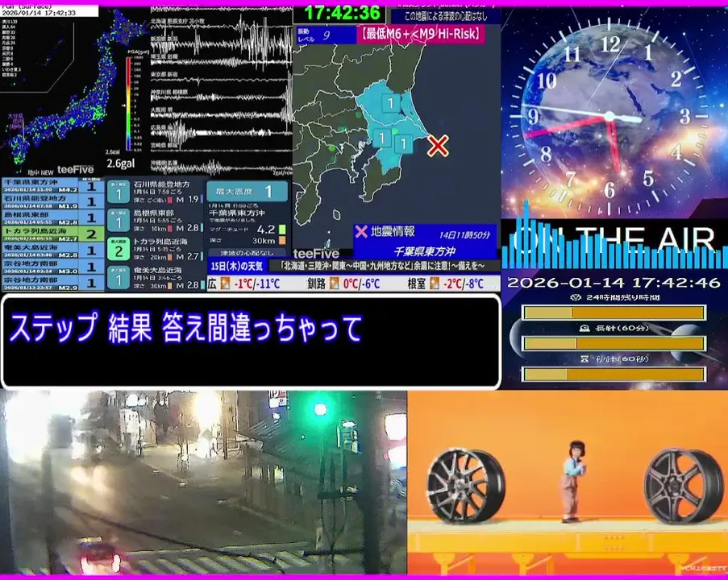Image resolution: width=728 pixels, height=580 pixels.
Task: Click the 地震情報 14日11時50分 info box
Action: (x=425, y=242)
